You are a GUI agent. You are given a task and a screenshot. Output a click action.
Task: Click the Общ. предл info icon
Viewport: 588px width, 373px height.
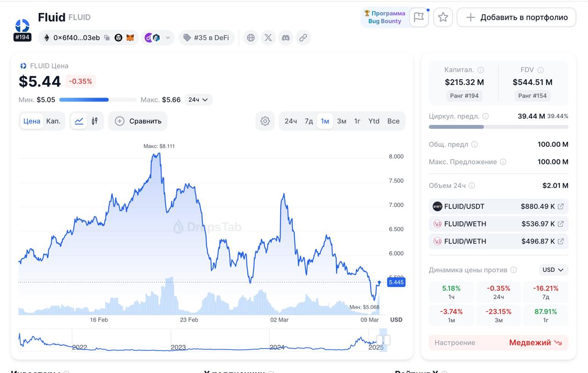click(475, 144)
